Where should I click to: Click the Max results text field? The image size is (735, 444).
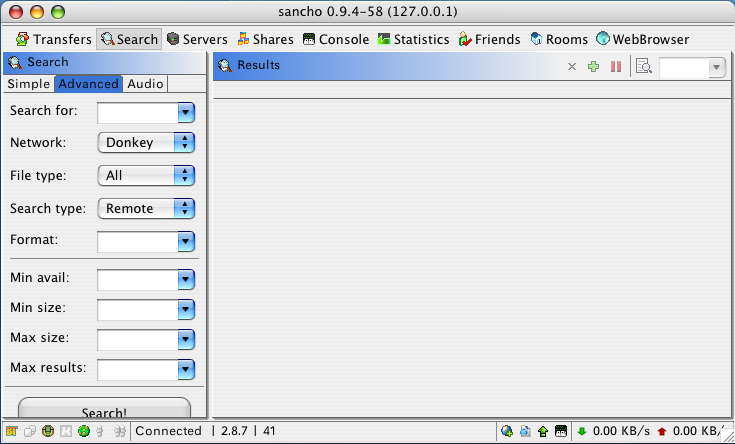138,369
